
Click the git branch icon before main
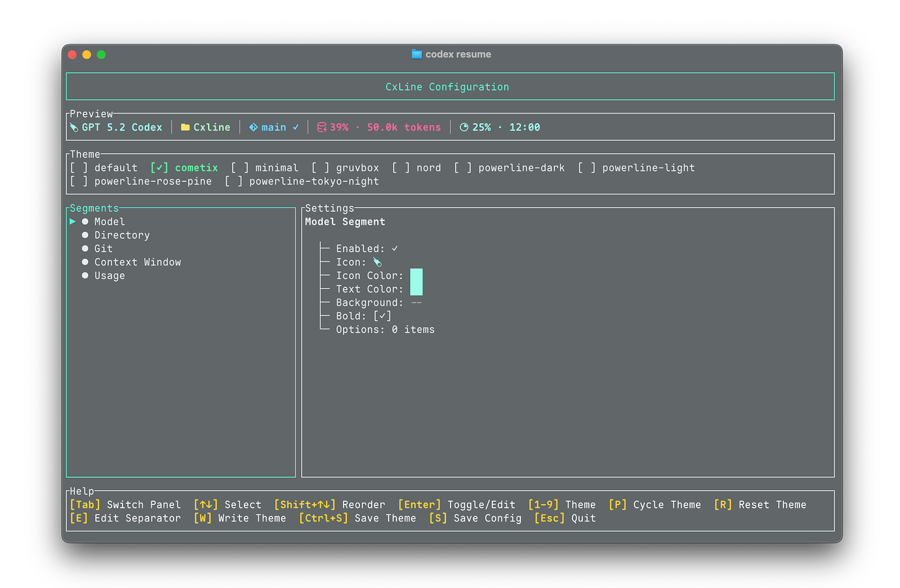[253, 128]
